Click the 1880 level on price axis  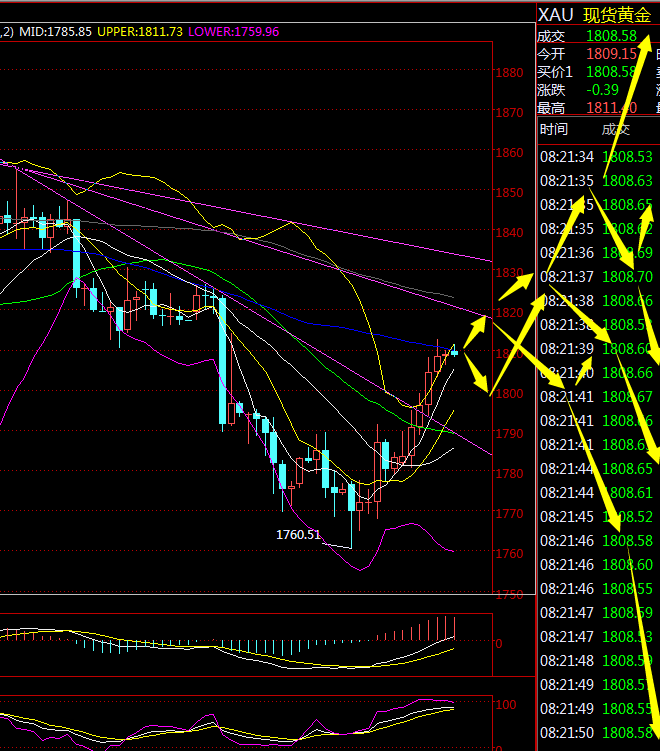(x=509, y=73)
